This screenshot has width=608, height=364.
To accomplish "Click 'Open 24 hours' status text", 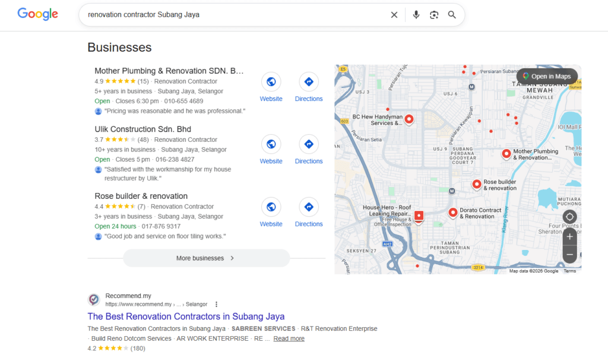I will (x=115, y=226).
